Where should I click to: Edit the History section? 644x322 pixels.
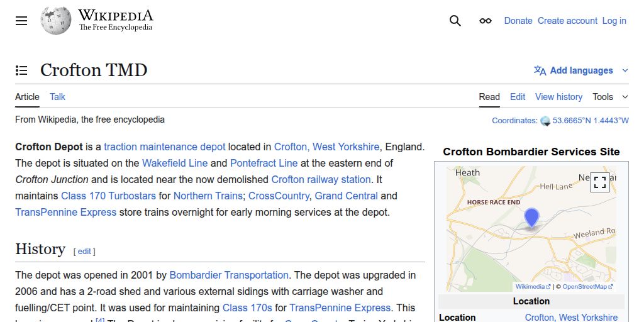(84, 252)
